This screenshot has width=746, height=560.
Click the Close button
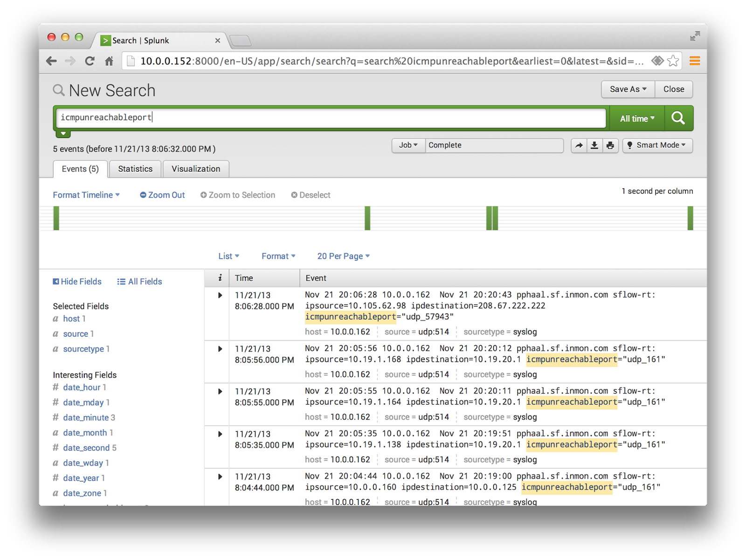point(674,89)
